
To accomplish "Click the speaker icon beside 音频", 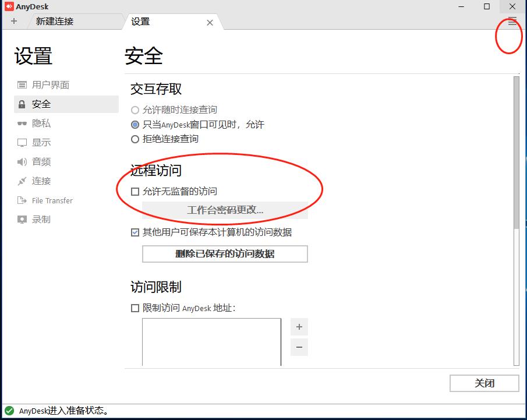I will pyautogui.click(x=22, y=162).
